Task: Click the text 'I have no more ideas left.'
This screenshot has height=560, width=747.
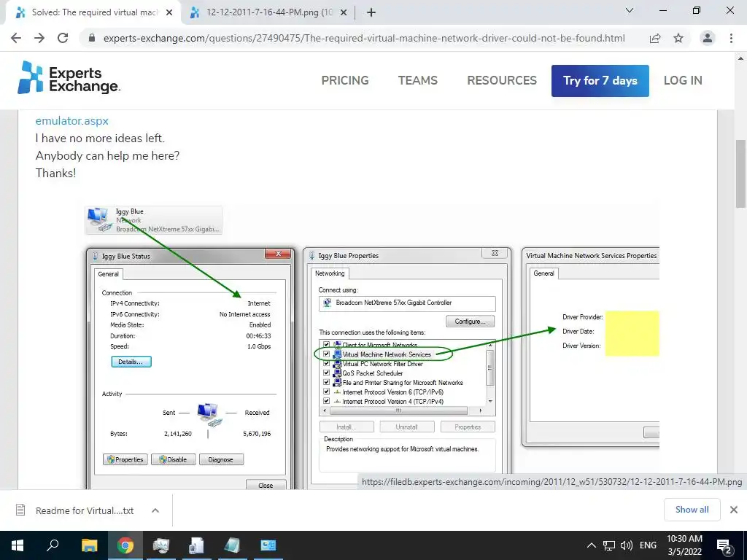Action: [x=99, y=138]
